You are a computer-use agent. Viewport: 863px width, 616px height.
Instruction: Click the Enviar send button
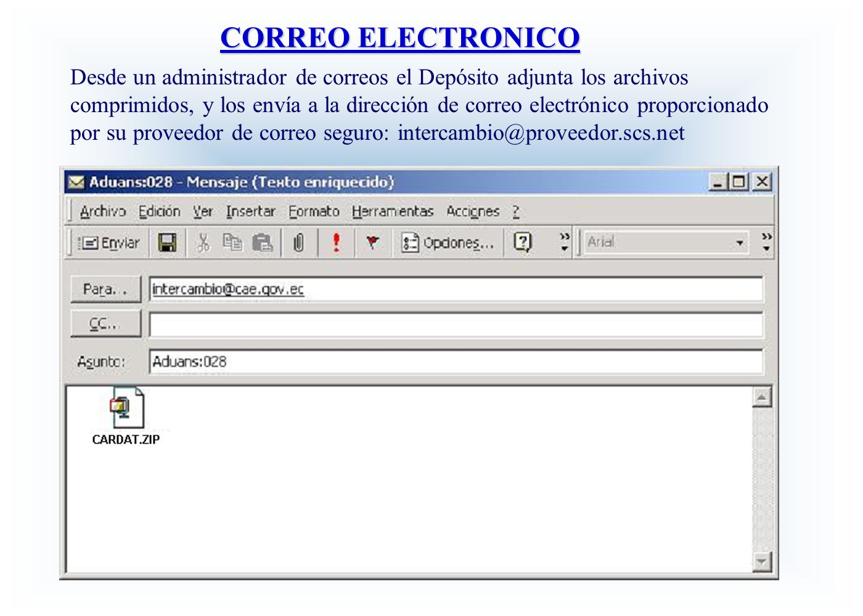pos(109,243)
